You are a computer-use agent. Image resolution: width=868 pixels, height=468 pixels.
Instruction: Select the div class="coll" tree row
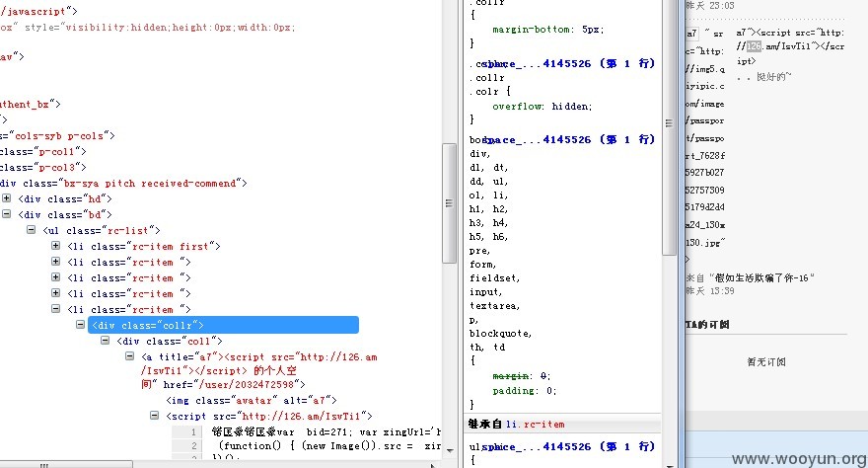[x=170, y=342]
